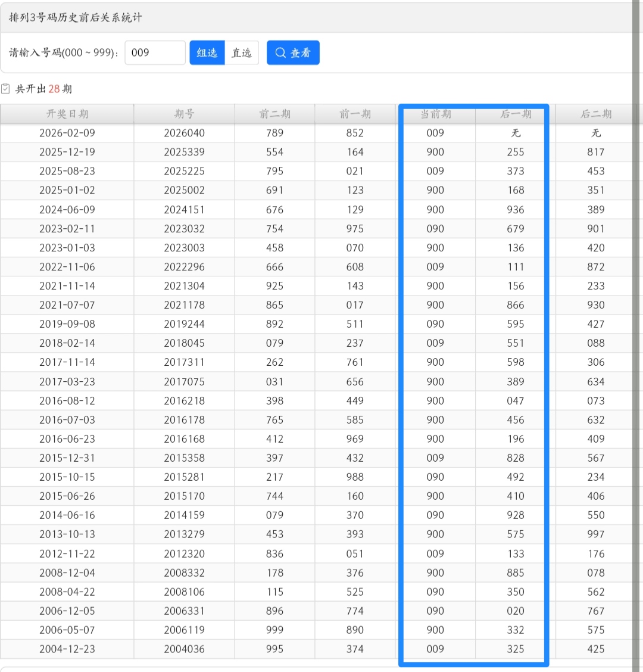
Task: Click the number input field containing 009
Action: point(155,53)
